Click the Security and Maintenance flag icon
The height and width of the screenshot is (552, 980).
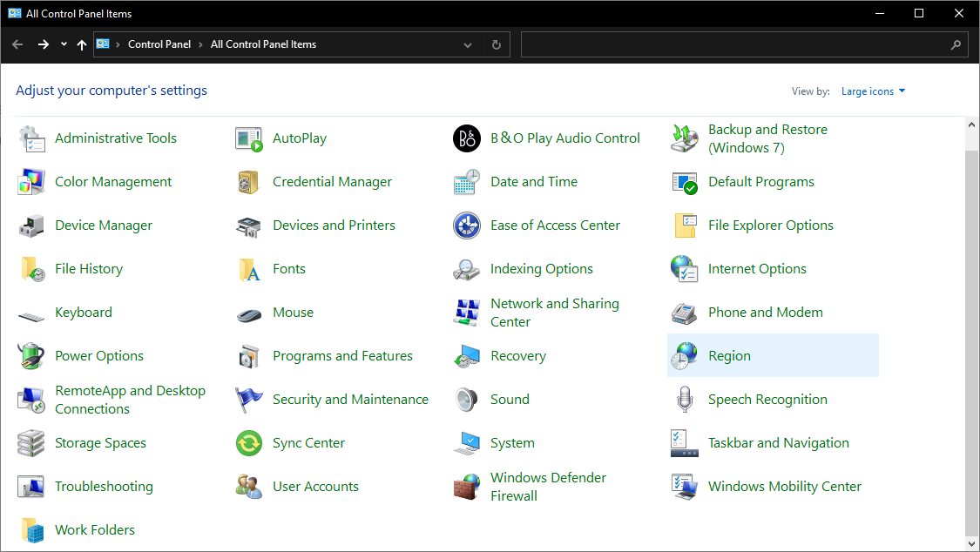(x=249, y=400)
